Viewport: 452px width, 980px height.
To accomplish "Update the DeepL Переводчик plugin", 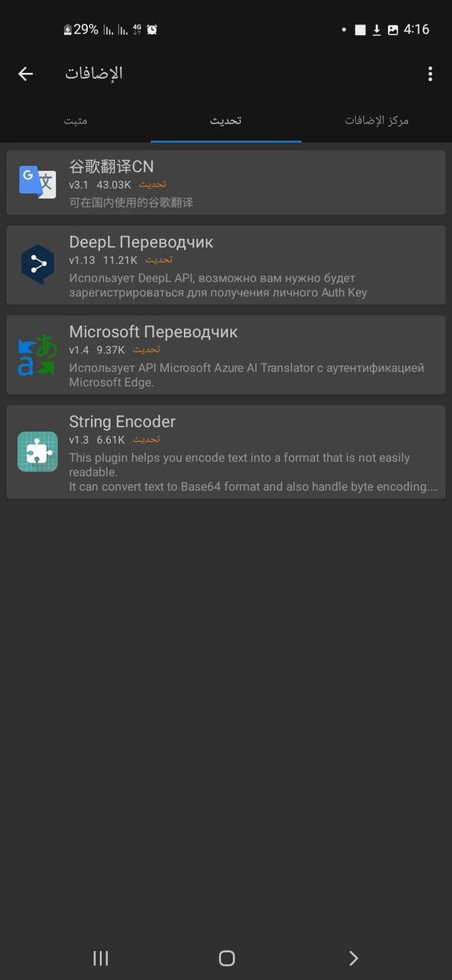I will (158, 261).
